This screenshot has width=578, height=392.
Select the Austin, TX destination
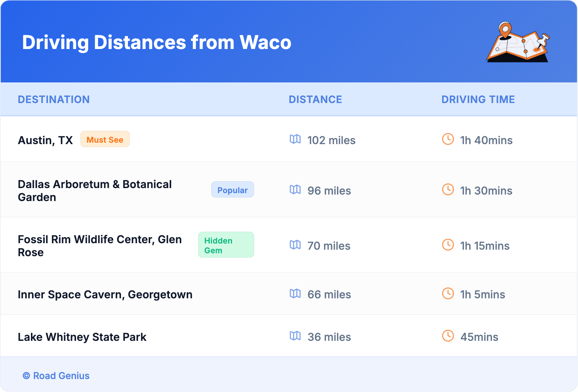(x=45, y=140)
